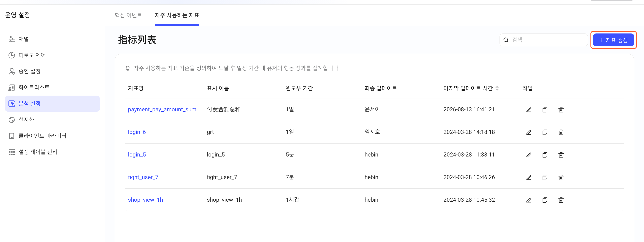This screenshot has height=242, width=644.
Task: Delete the payment_pay_amount_sum metric
Action: [x=561, y=110]
